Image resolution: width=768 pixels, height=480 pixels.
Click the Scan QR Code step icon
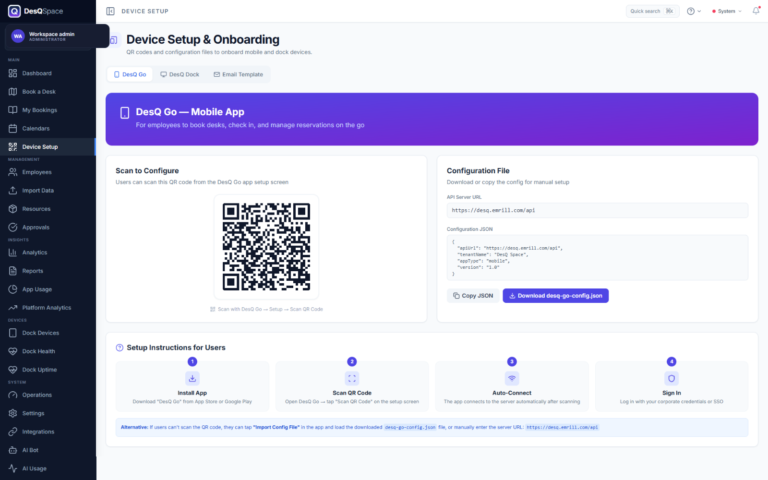point(352,378)
